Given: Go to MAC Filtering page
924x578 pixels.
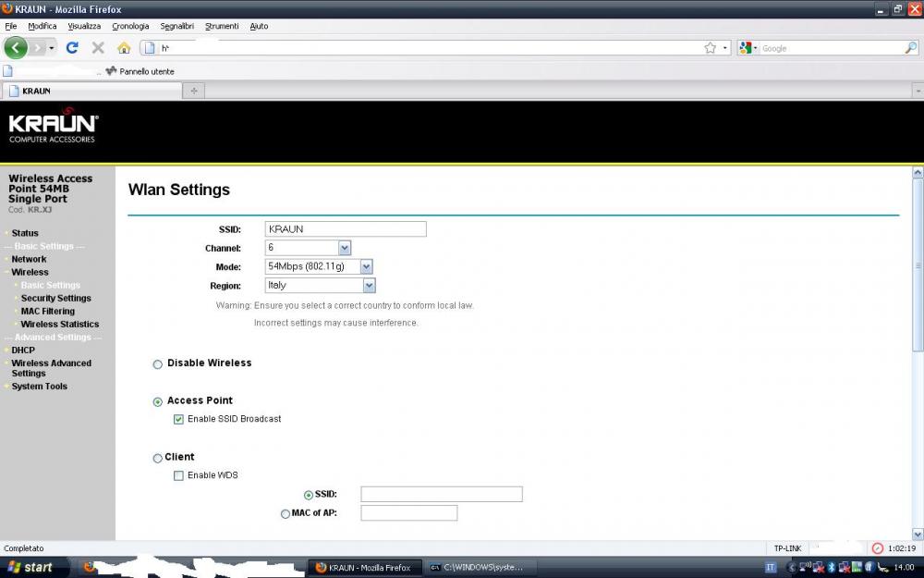Looking at the screenshot, I should (47, 312).
